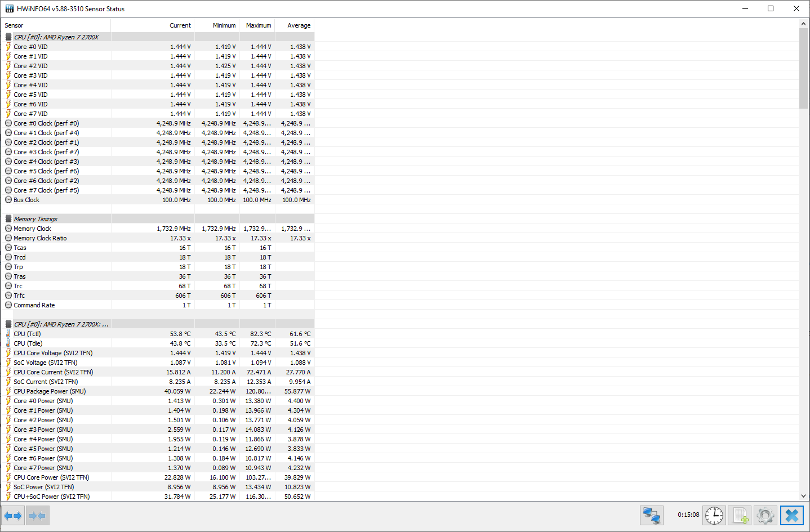Screen dimensions: 810x532
Task: Click the thermometer icon for CPU (Tctl)
Action: [8, 334]
